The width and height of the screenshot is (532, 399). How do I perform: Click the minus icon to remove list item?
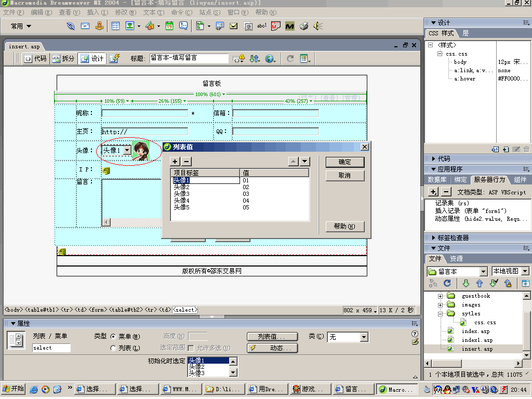click(x=187, y=162)
